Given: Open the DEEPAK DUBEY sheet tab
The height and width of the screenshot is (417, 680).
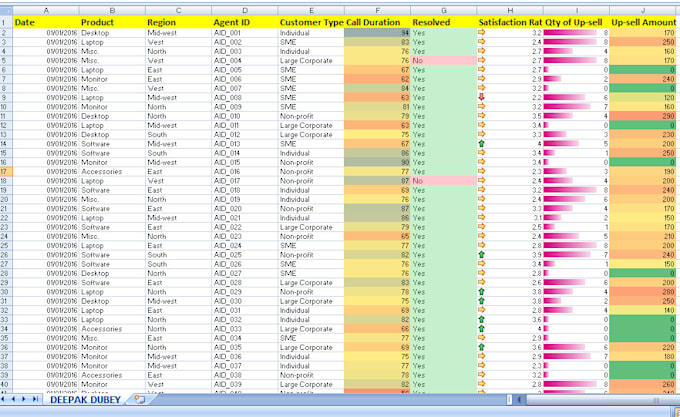Looking at the screenshot, I should coord(85,400).
